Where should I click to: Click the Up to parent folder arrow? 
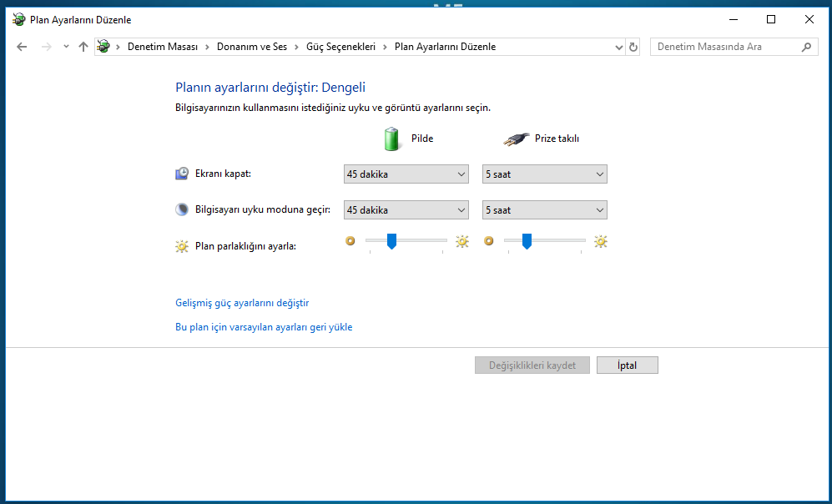pos(83,47)
